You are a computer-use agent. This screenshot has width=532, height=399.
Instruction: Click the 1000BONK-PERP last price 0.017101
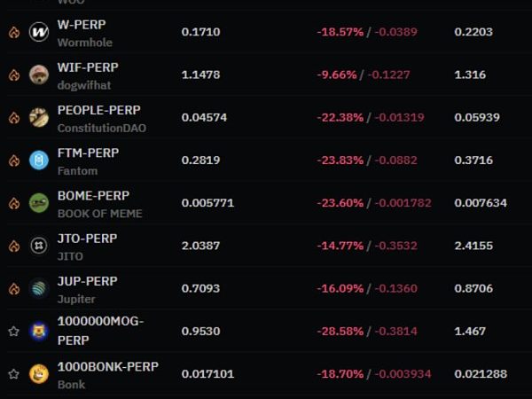tap(207, 374)
